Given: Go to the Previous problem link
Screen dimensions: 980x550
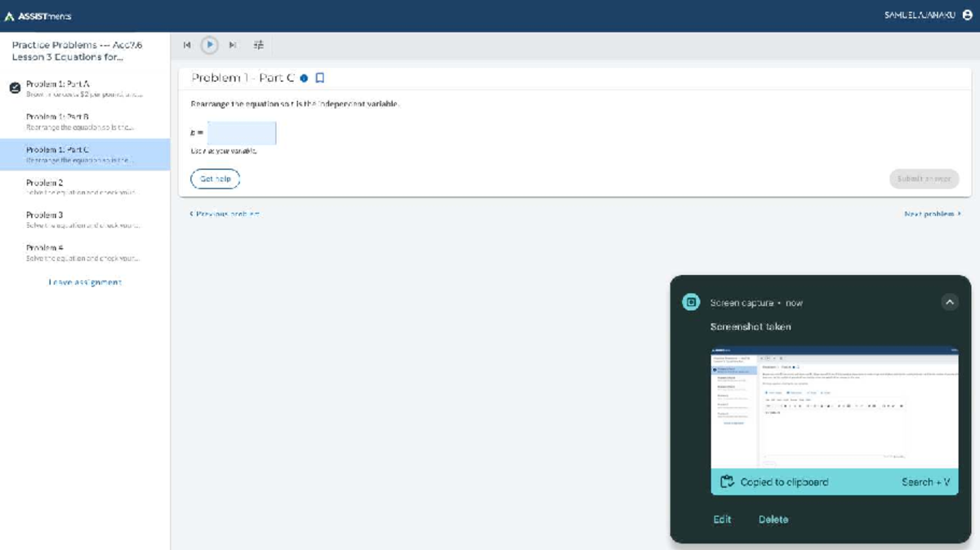Looking at the screenshot, I should coord(225,214).
